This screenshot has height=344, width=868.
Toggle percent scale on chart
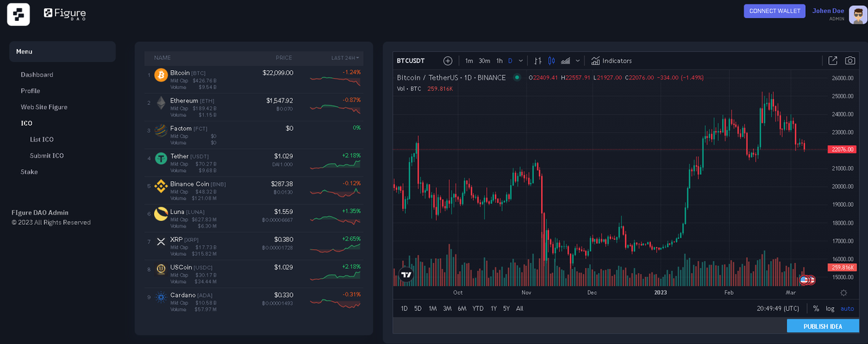(816, 309)
